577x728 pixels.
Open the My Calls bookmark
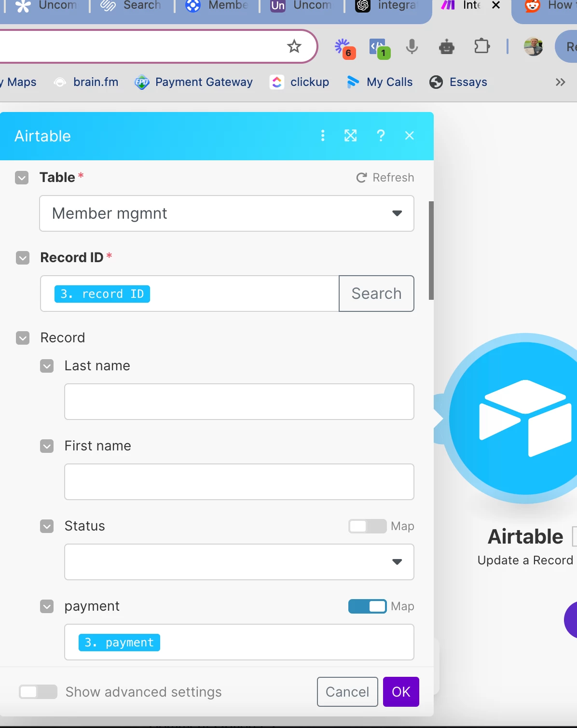(x=380, y=82)
